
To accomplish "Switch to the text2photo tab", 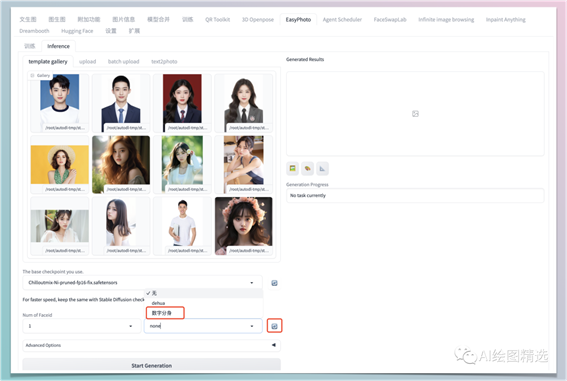I will click(x=164, y=61).
